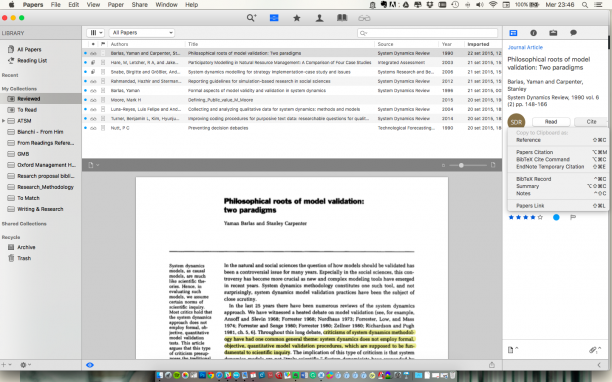Open the page layout dropdown in preview bar
This screenshot has width=612, height=382.
pos(93,165)
